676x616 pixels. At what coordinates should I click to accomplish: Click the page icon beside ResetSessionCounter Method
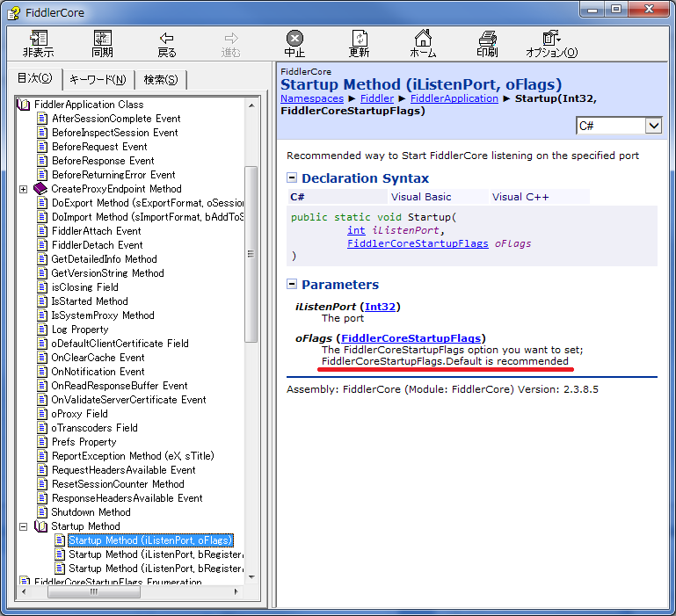coord(42,483)
